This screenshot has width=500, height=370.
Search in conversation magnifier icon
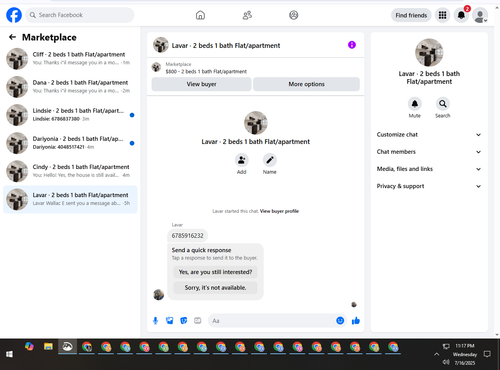point(443,104)
